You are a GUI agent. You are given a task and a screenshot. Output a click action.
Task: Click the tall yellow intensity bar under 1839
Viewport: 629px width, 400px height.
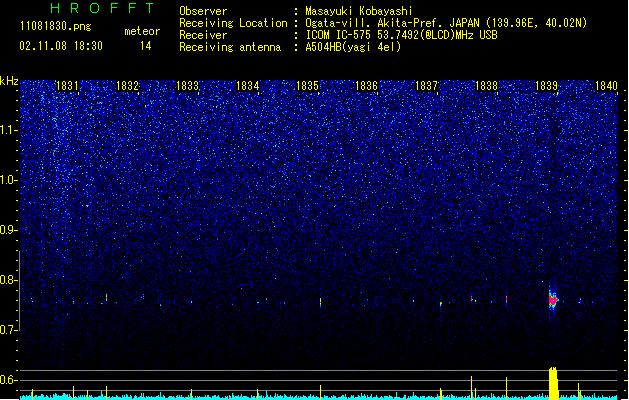pos(553,383)
